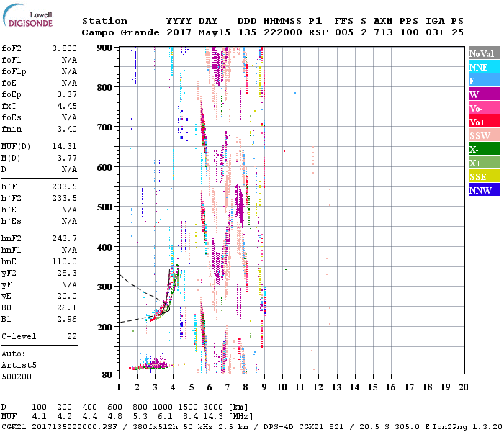Click the foF1 N/A value
The image size is (504, 432).
(x=69, y=60)
